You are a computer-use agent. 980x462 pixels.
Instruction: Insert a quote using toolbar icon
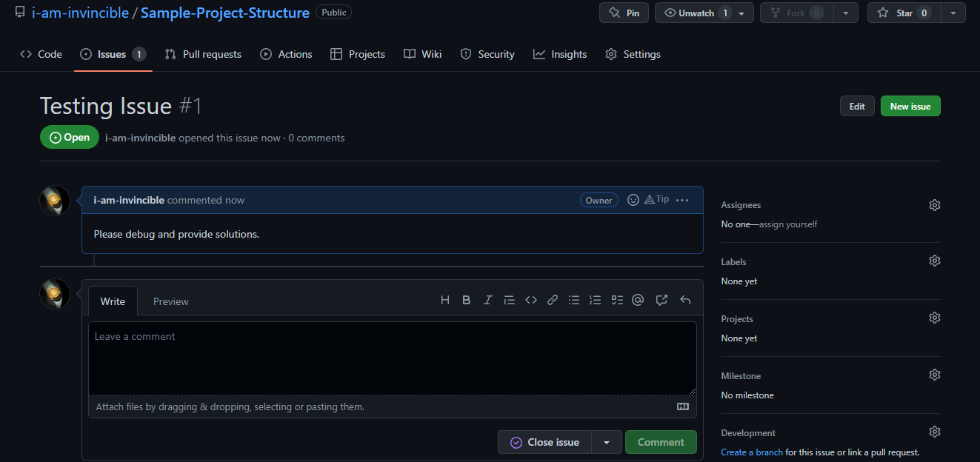click(509, 300)
